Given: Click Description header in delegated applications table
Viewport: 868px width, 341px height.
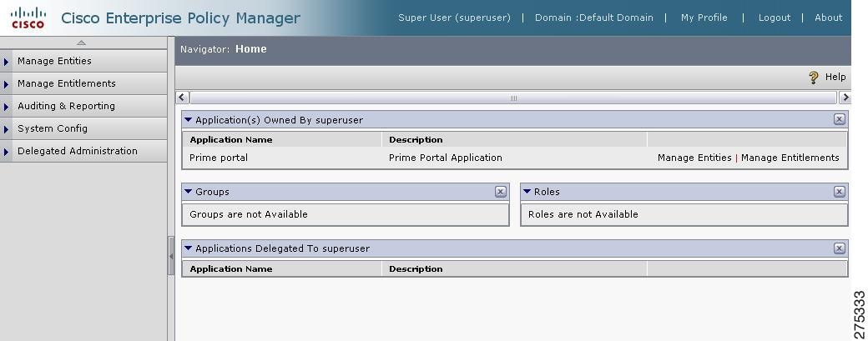Looking at the screenshot, I should pyautogui.click(x=416, y=269).
